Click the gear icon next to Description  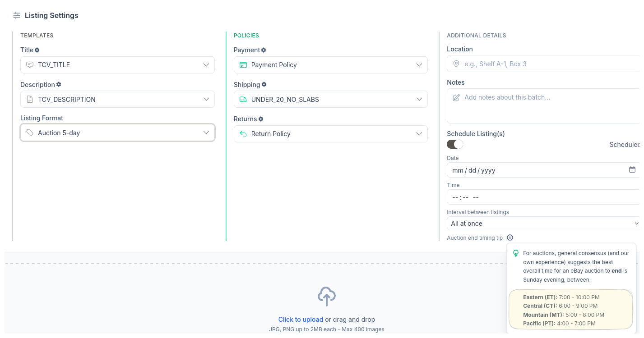tap(59, 85)
